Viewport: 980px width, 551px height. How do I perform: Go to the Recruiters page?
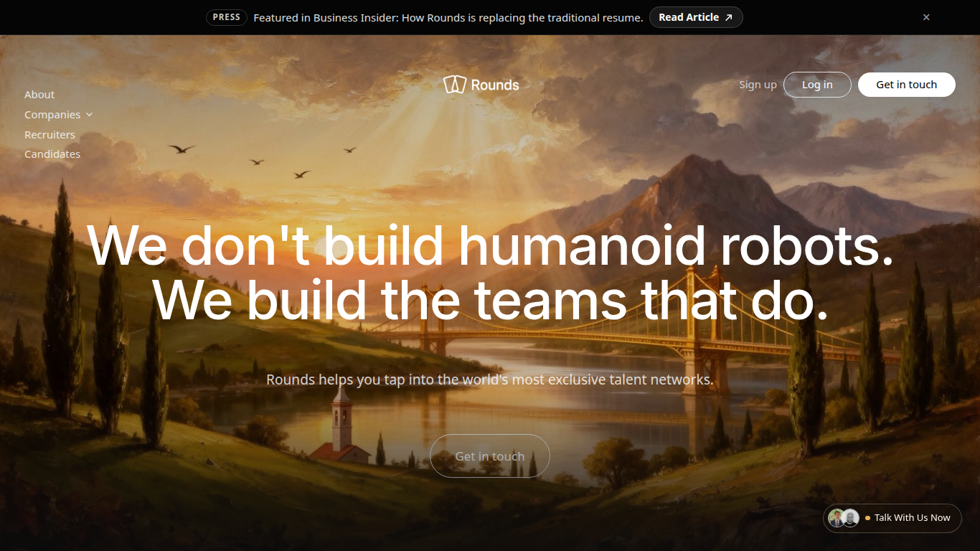50,135
